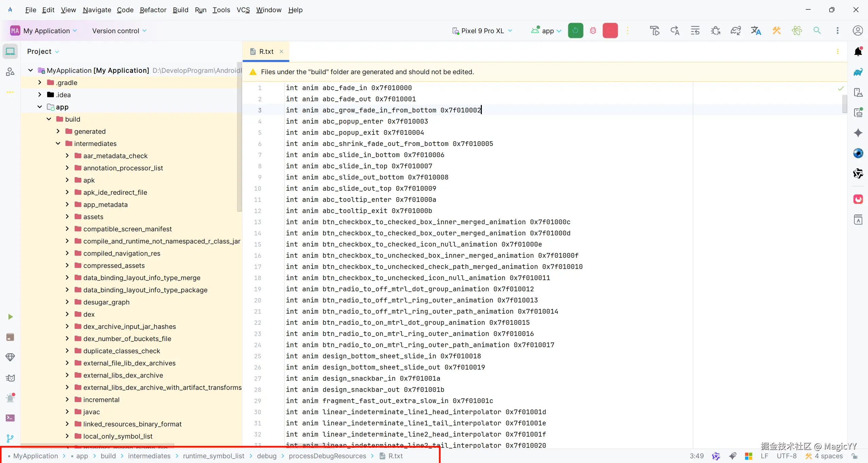This screenshot has height=463, width=868.
Task: Open the search everywhere magnifier
Action: tap(817, 30)
